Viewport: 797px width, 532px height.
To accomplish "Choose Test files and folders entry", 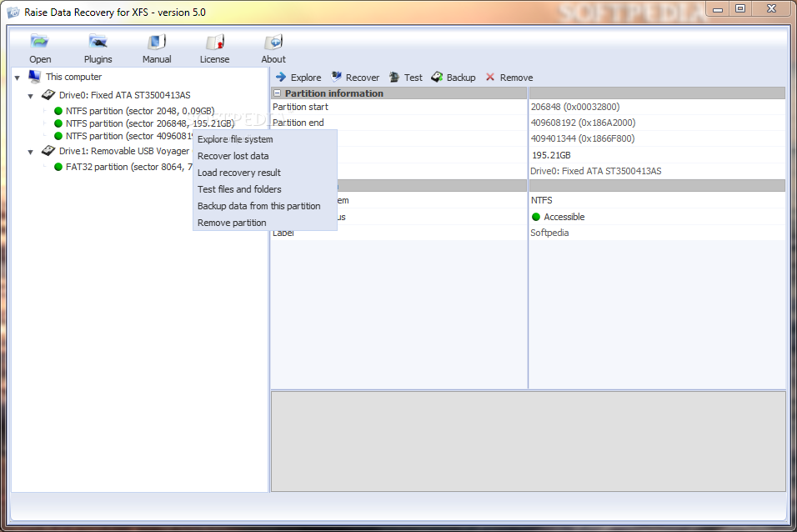I will click(x=265, y=189).
